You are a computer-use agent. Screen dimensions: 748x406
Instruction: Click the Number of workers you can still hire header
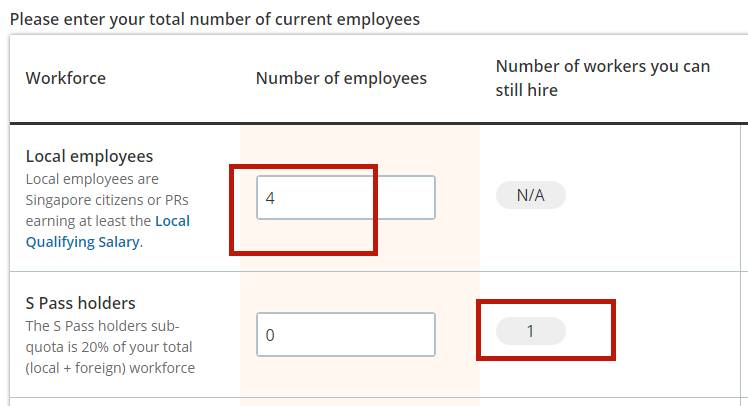pyautogui.click(x=602, y=78)
